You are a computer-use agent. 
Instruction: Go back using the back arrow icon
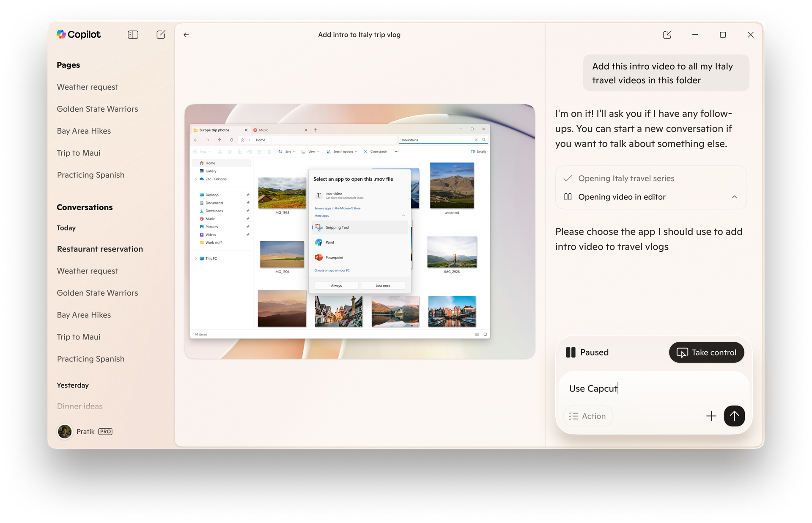pos(186,35)
